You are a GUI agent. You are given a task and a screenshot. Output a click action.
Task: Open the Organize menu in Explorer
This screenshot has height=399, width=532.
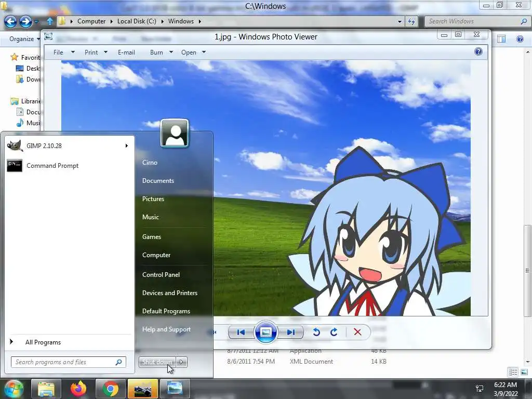24,38
